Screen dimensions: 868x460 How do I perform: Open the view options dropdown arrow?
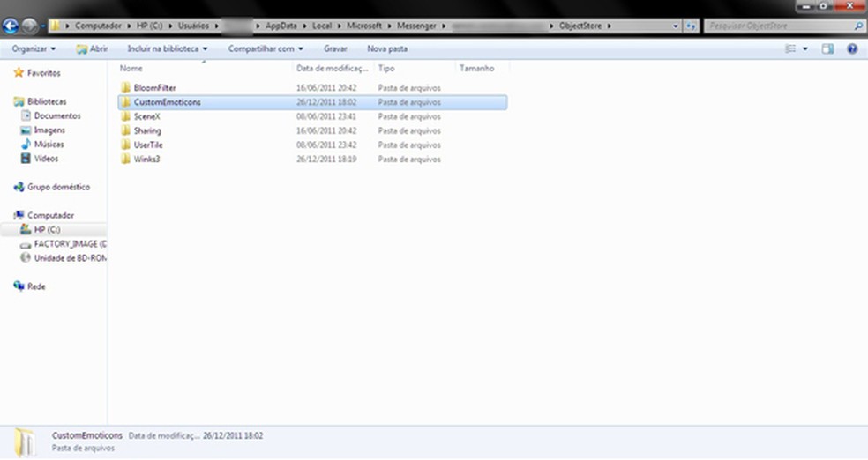pos(804,48)
